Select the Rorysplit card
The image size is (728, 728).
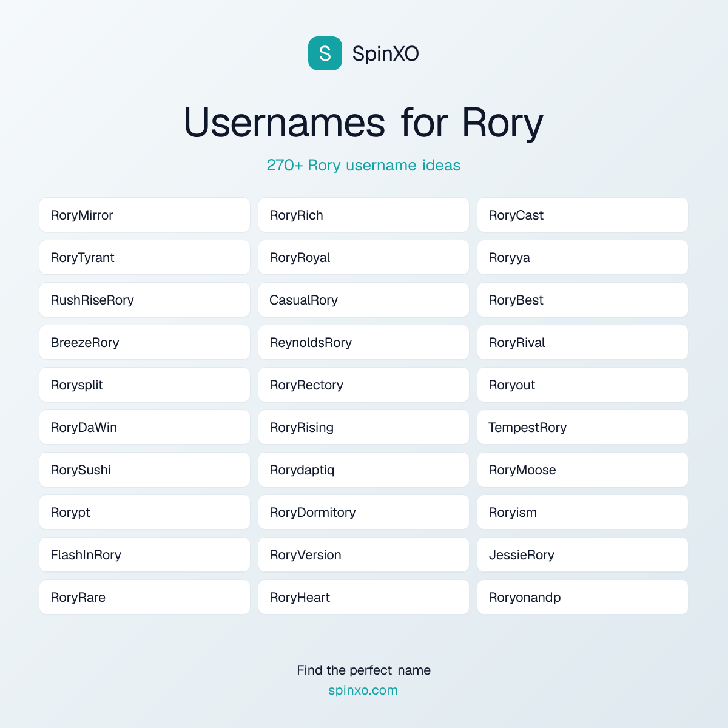tap(144, 385)
